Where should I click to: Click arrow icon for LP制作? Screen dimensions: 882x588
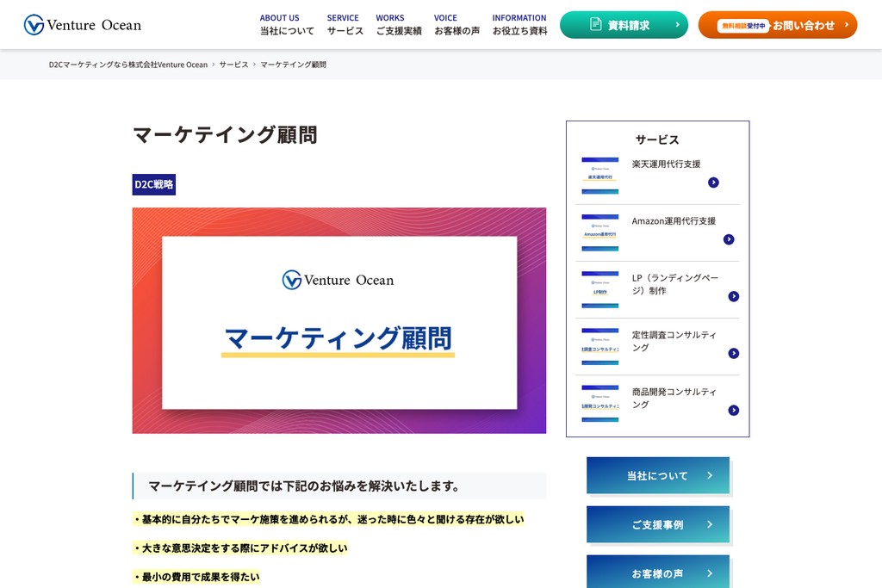click(x=734, y=296)
